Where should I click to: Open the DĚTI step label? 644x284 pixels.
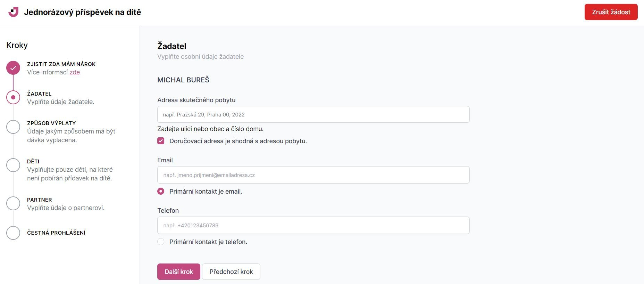pos(33,162)
